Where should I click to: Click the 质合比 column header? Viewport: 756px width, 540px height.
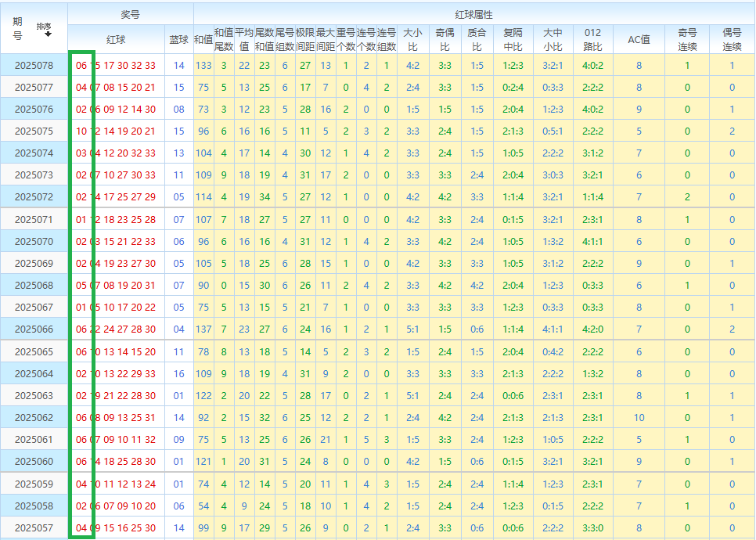coord(477,40)
